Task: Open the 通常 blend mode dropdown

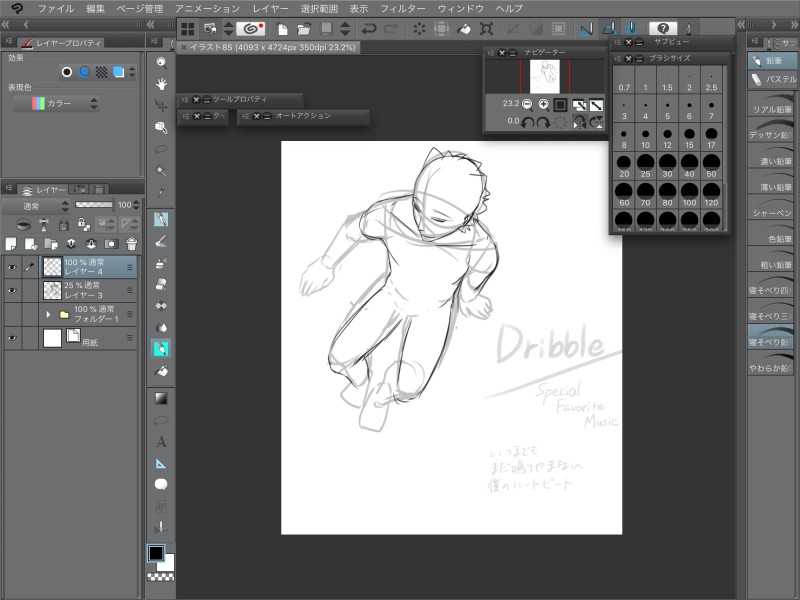Action: coord(35,205)
